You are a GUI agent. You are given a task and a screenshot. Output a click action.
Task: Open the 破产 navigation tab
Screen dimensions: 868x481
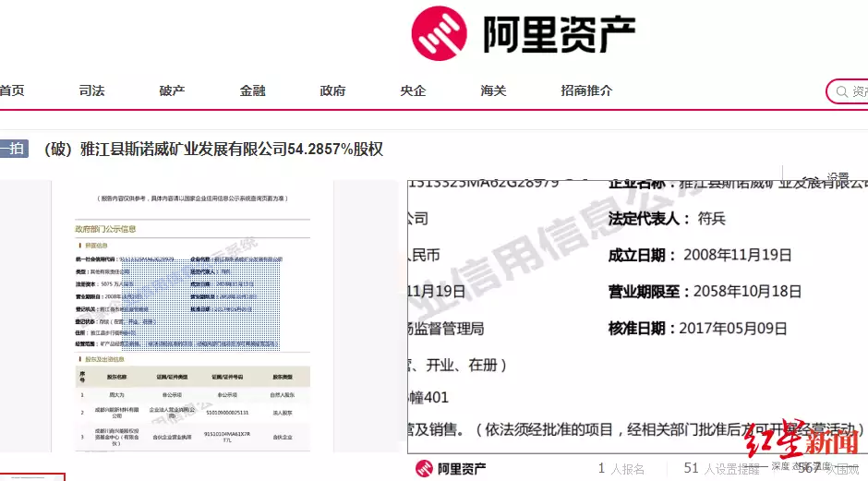coord(172,90)
